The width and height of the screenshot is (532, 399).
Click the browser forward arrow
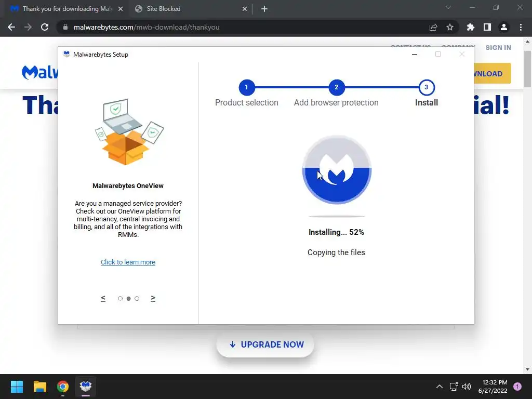pos(28,27)
